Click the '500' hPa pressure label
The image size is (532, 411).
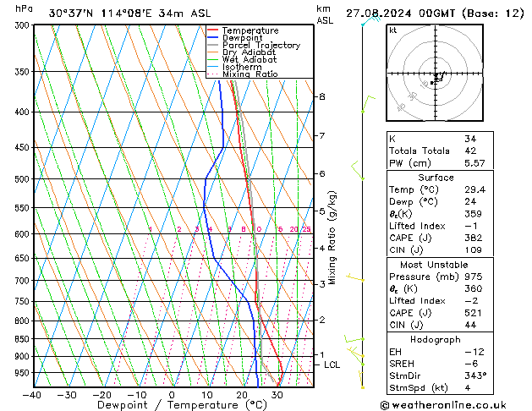pyautogui.click(x=24, y=179)
